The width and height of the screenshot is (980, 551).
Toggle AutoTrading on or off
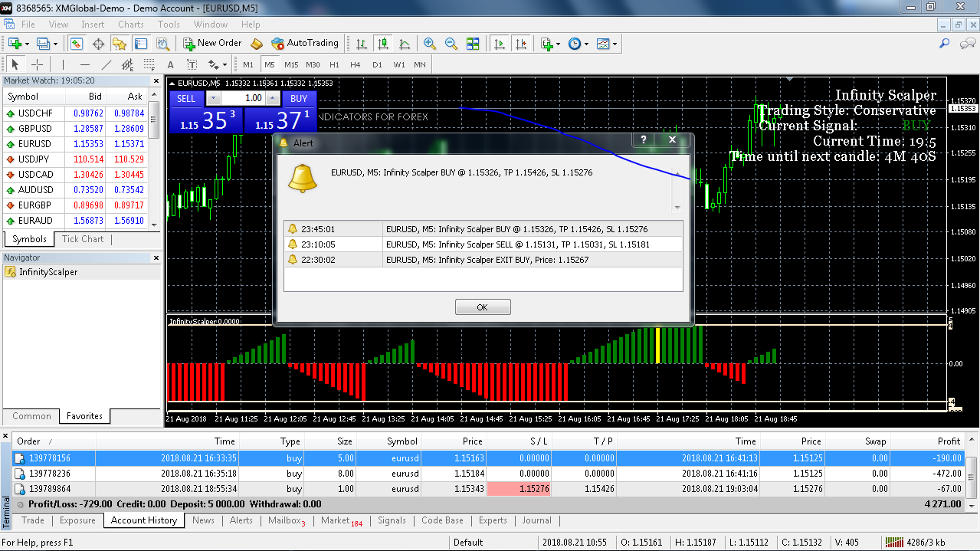pyautogui.click(x=304, y=44)
